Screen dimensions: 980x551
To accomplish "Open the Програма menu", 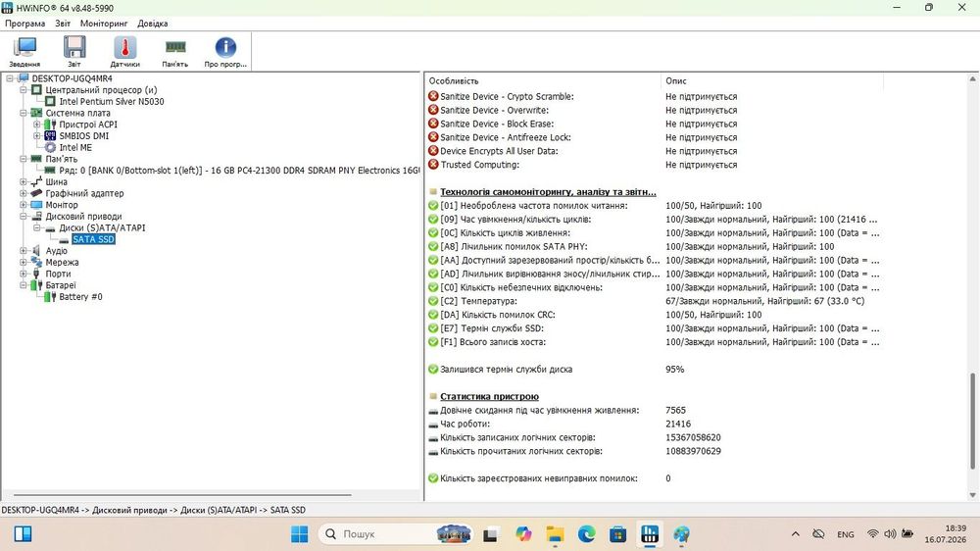I will click(x=25, y=24).
